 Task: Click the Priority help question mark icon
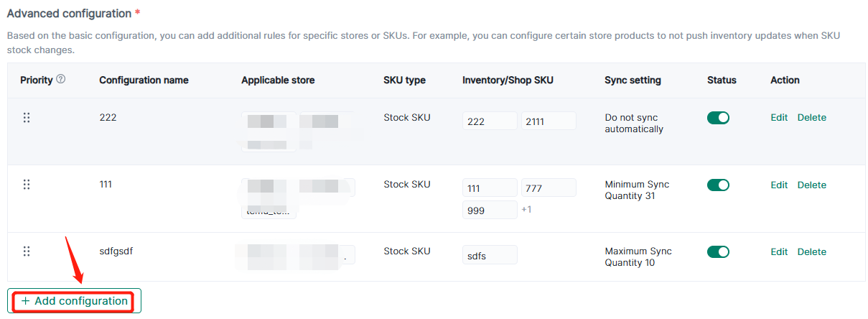[x=61, y=80]
